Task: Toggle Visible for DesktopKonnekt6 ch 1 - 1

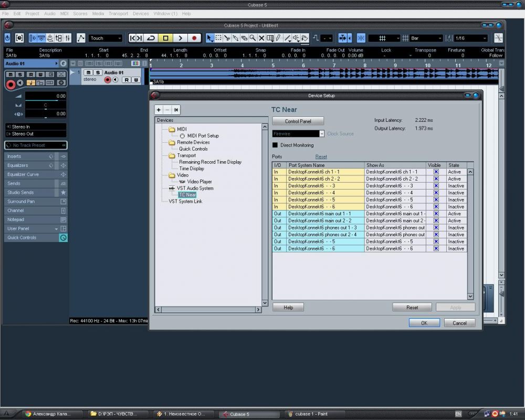Action: [436, 172]
